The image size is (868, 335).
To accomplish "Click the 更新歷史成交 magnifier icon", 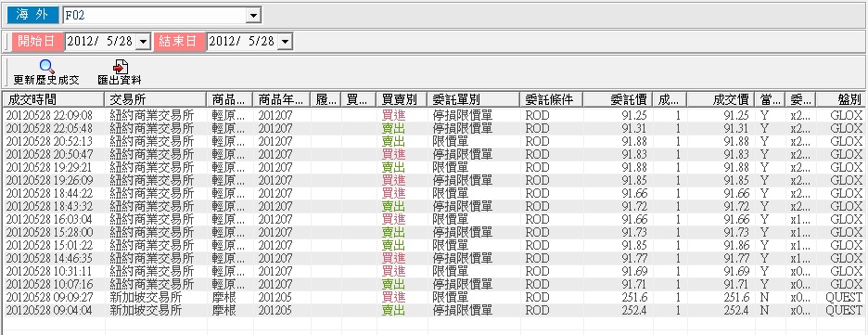I will [47, 67].
